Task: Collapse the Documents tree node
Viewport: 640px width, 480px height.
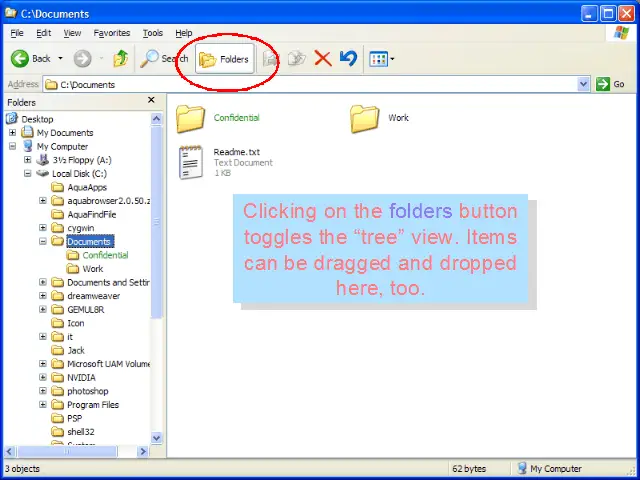Action: pyautogui.click(x=42, y=241)
